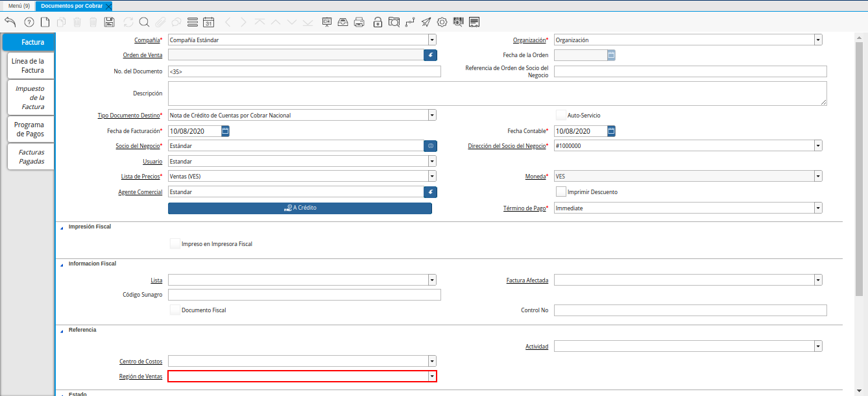Screen dimensions: 868x396
Task: Collapse the Informacion Fiscal section
Action: coord(62,264)
